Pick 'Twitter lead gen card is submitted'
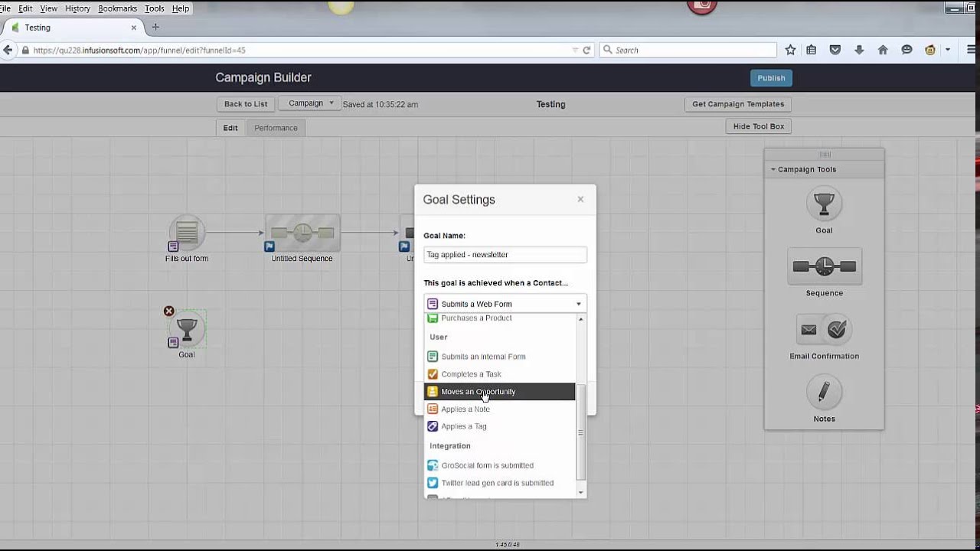980x551 pixels. point(500,483)
